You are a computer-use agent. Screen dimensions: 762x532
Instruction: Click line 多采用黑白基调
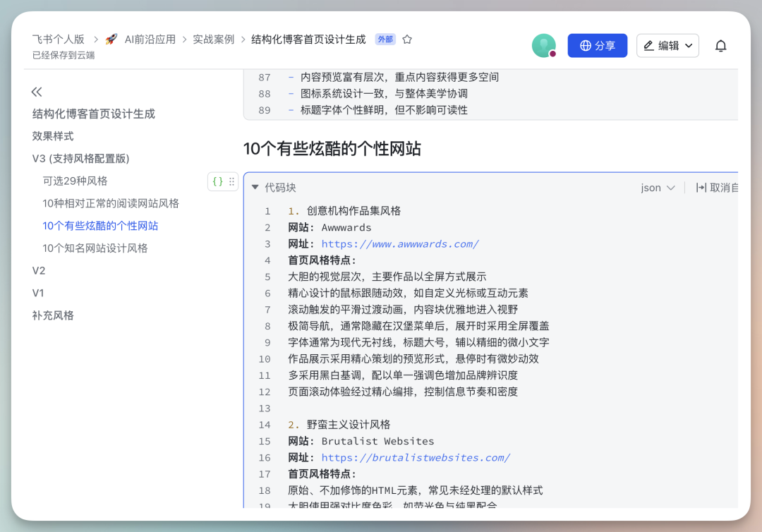tap(403, 375)
